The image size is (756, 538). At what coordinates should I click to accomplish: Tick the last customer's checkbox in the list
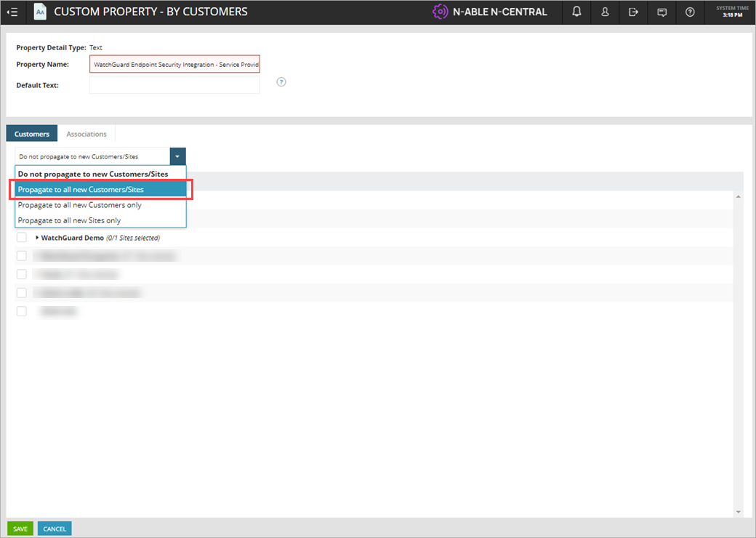21,311
